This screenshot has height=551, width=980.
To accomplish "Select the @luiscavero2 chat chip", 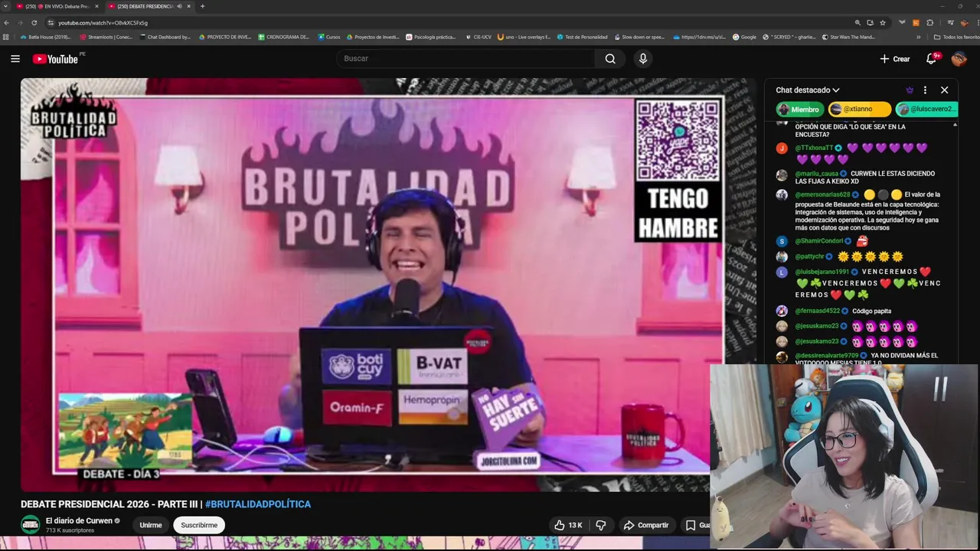I will 927,109.
